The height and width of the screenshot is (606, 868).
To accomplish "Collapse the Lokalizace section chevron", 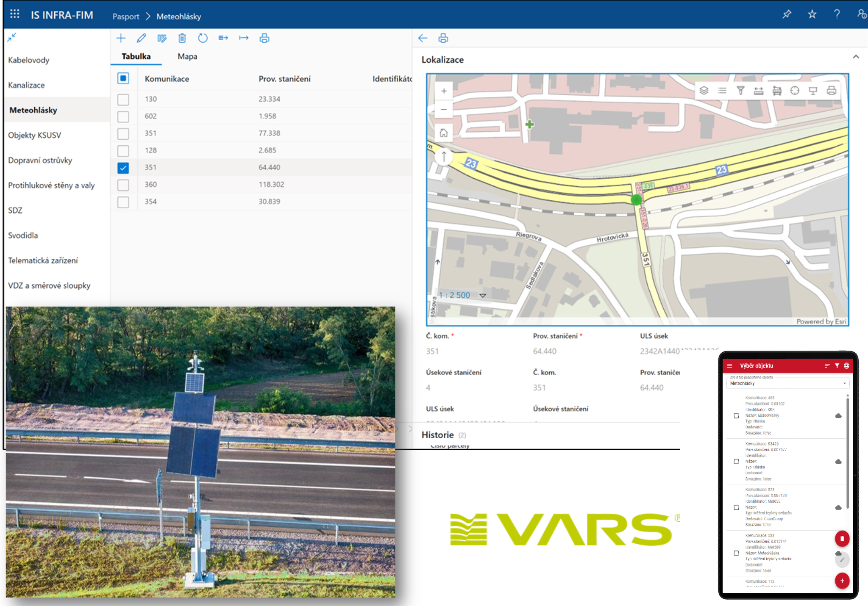I will click(856, 57).
